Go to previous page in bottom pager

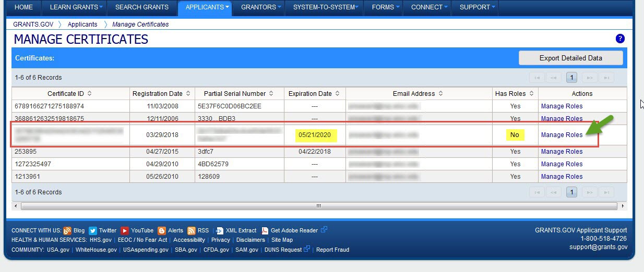click(554, 192)
